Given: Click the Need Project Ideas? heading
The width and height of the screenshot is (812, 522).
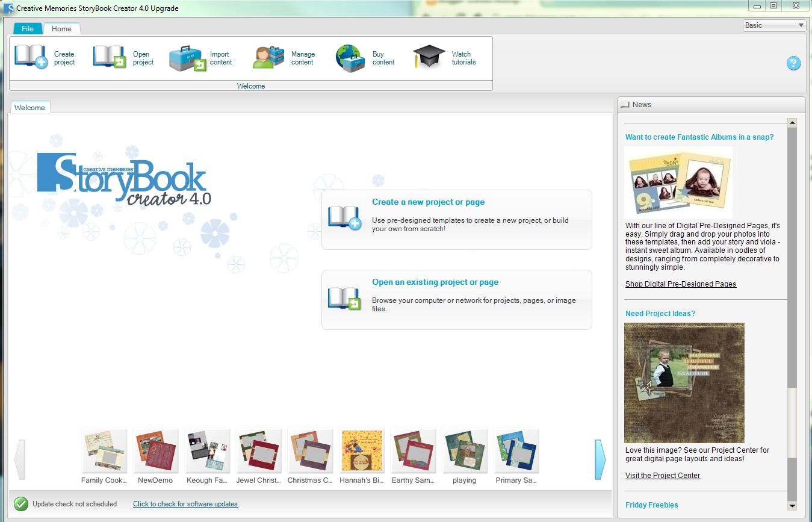Looking at the screenshot, I should (660, 314).
